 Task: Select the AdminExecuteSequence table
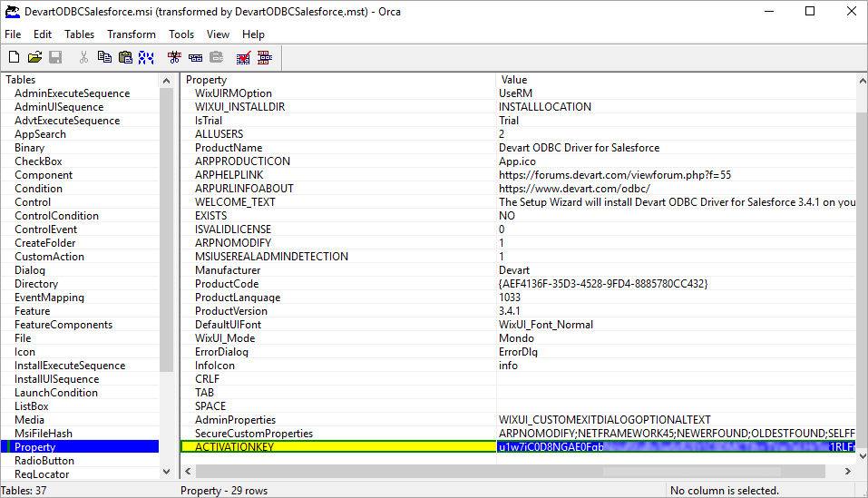coord(72,93)
